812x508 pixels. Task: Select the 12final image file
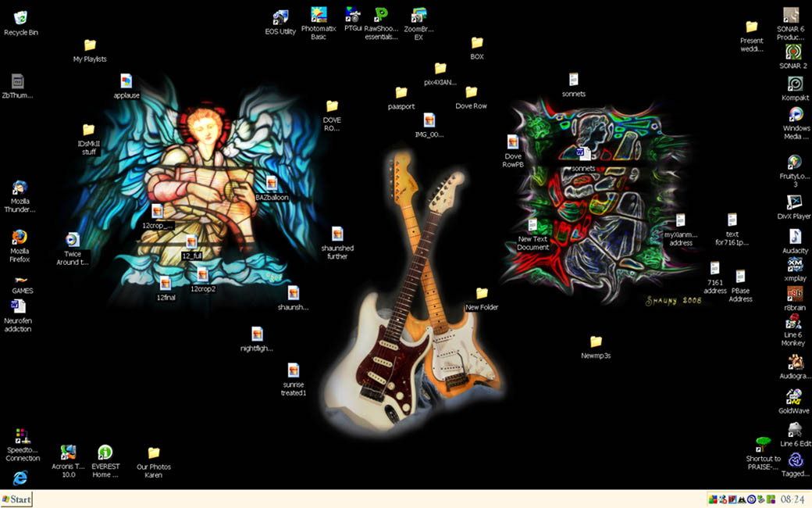[166, 284]
